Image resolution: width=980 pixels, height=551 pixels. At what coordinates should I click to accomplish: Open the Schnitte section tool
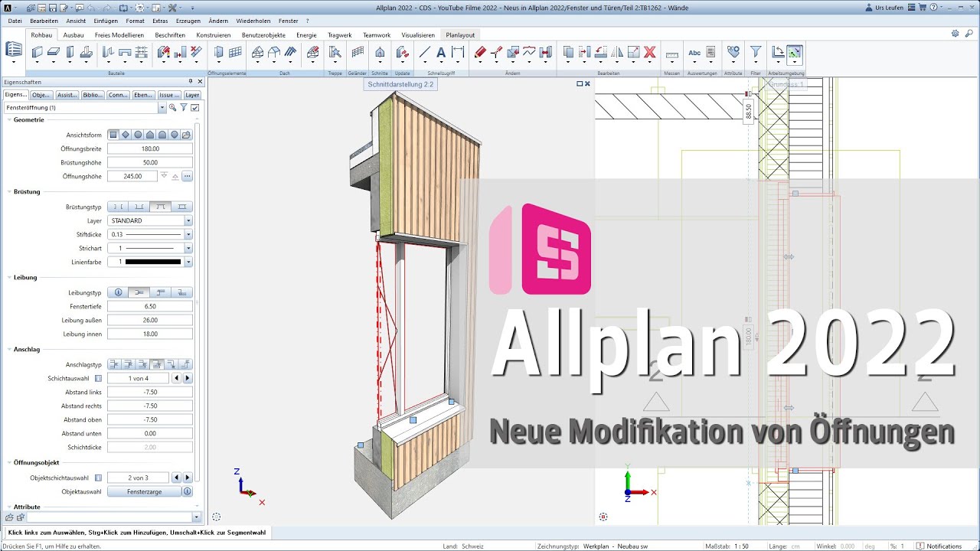380,52
